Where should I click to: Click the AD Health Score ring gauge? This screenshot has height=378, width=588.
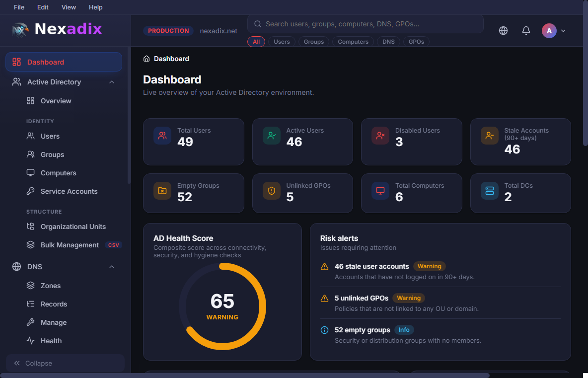click(222, 306)
